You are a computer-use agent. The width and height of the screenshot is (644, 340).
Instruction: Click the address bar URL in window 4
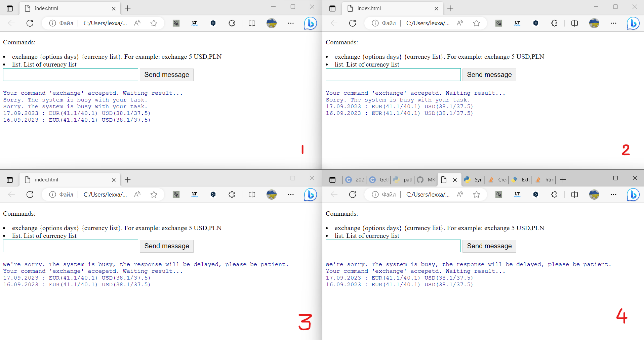[x=428, y=195]
